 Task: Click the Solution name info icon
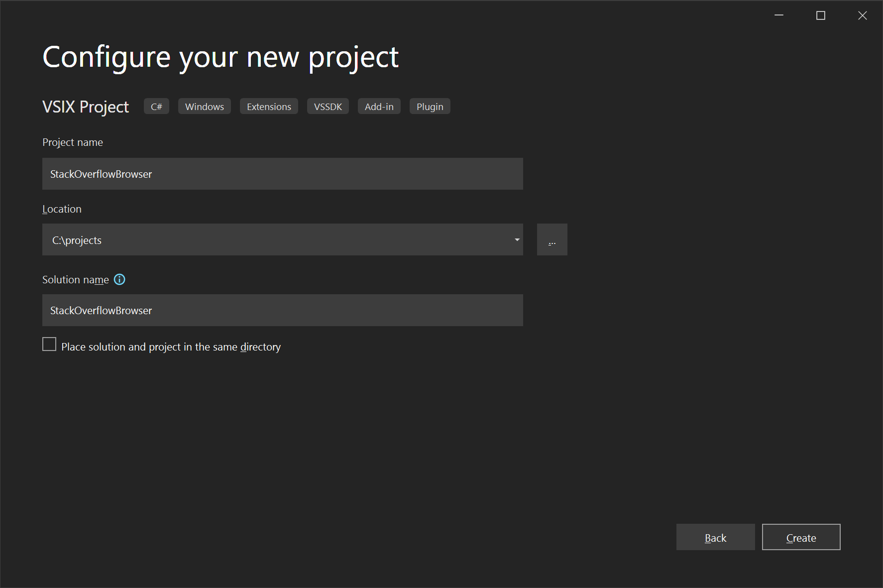119,279
